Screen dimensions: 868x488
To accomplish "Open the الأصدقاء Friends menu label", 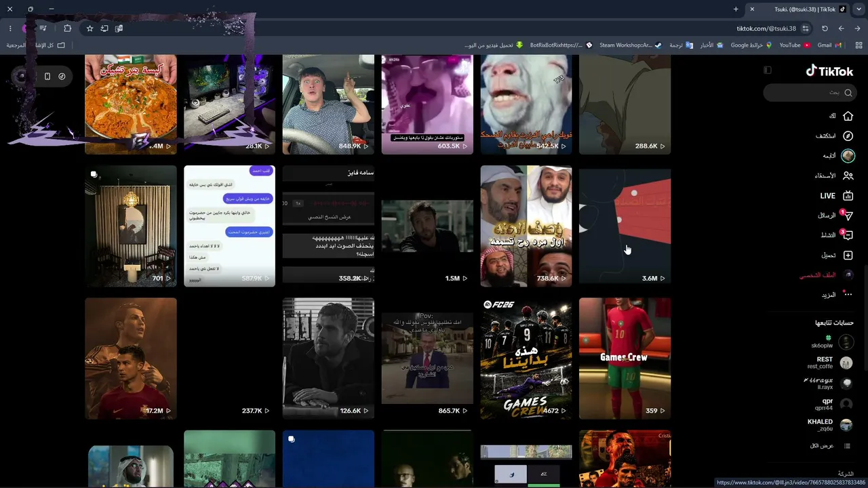I will click(x=825, y=176).
